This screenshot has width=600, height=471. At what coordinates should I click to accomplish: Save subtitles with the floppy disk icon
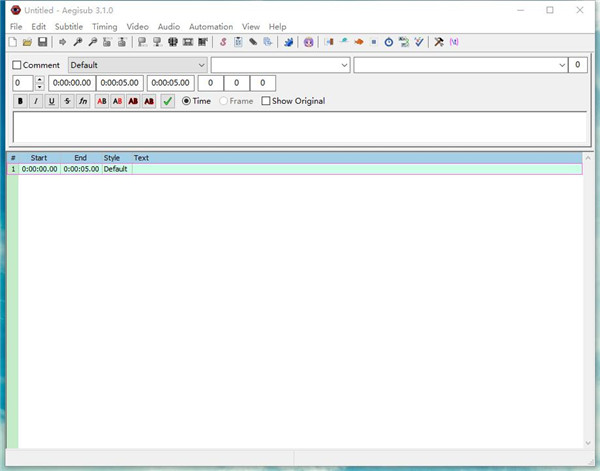42,42
